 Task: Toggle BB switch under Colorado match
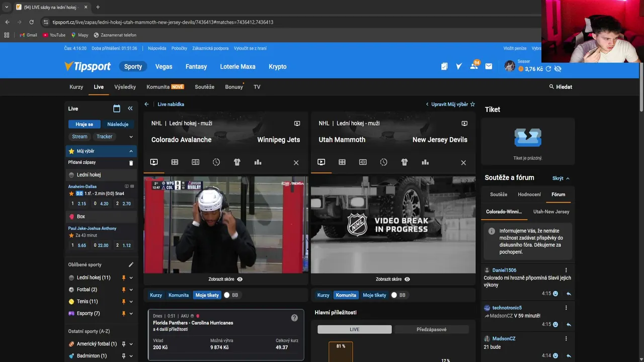(227, 295)
